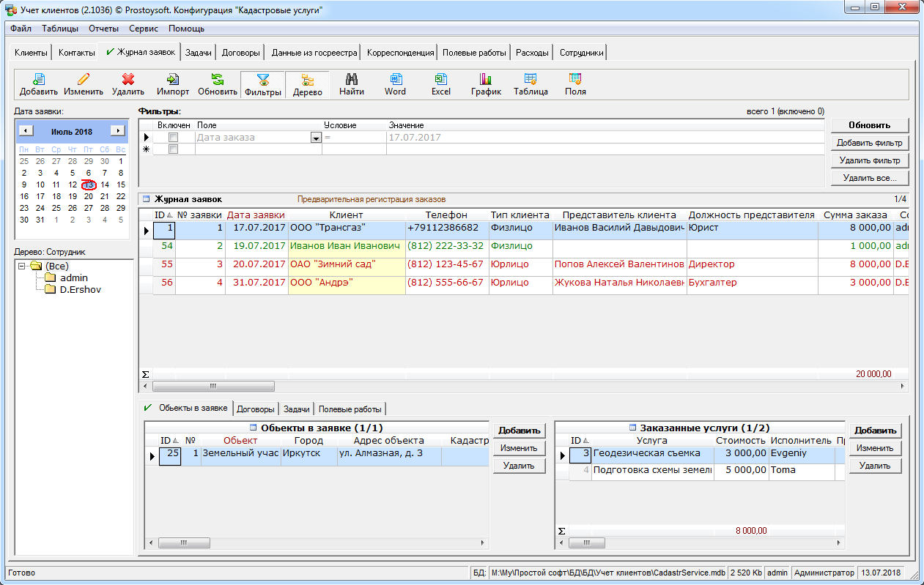Click the Удалить все... button

coord(870,178)
